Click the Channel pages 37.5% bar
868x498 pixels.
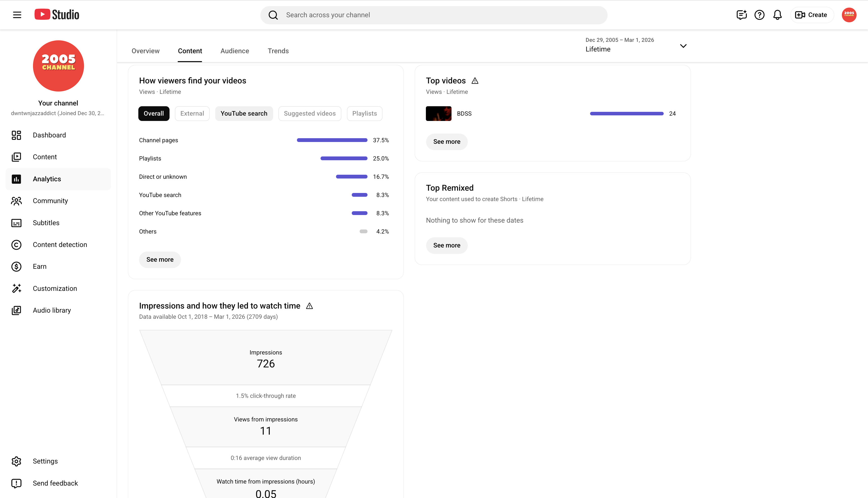pos(332,140)
